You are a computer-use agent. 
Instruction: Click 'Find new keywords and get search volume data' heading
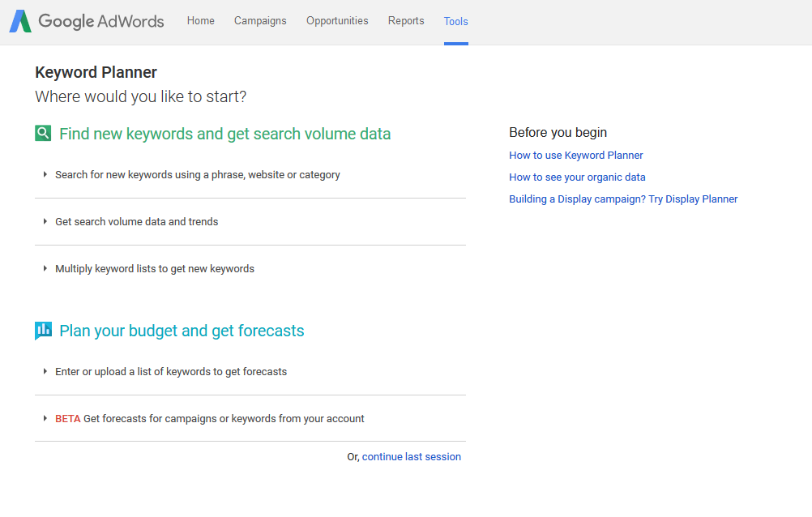pyautogui.click(x=224, y=134)
